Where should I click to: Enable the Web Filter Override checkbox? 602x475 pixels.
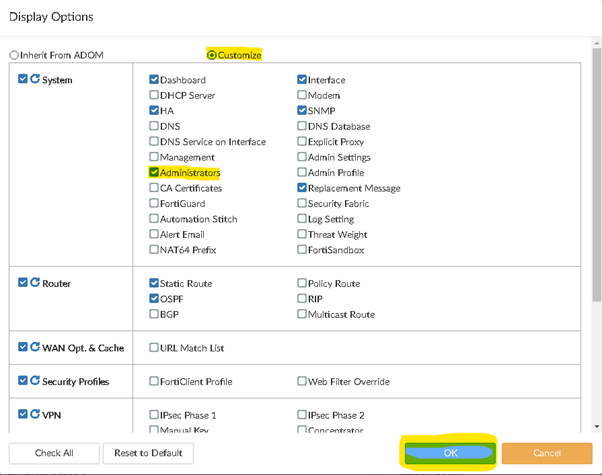302,381
